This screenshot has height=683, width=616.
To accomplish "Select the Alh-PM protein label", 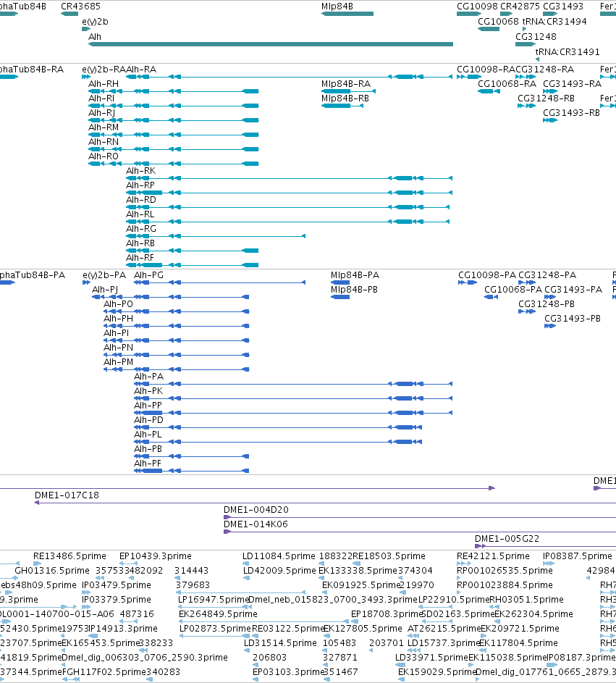I will coord(118,362).
